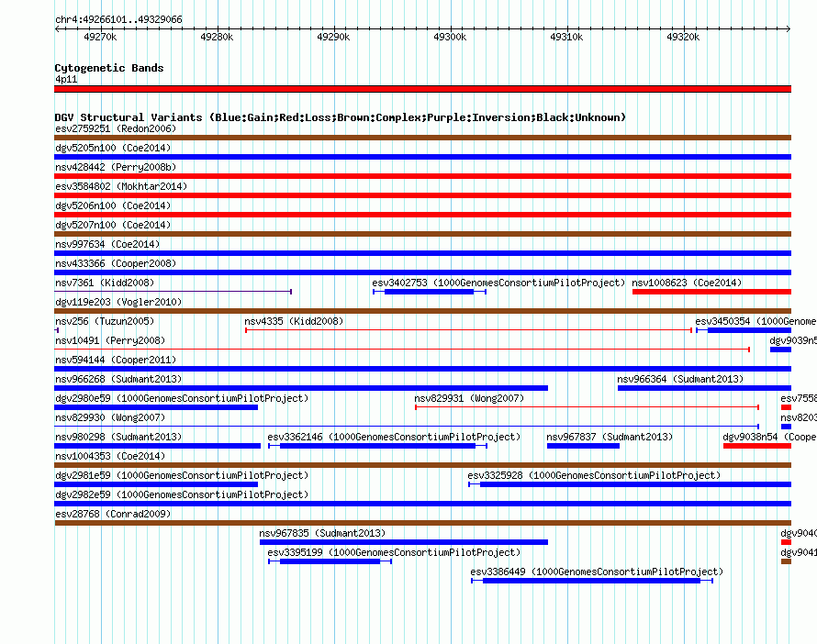Click the Cytogenetic Bands track title
Viewport: 817px width, 644px height.
(x=109, y=68)
